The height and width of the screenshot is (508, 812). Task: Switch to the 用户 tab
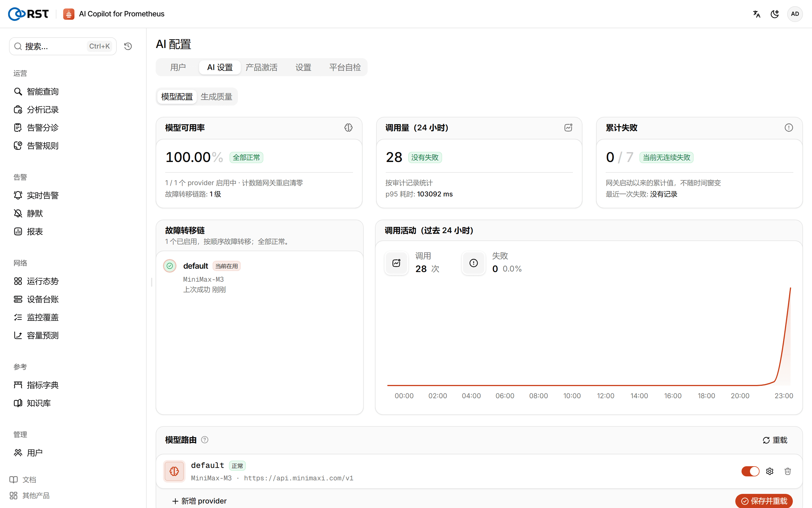point(178,67)
